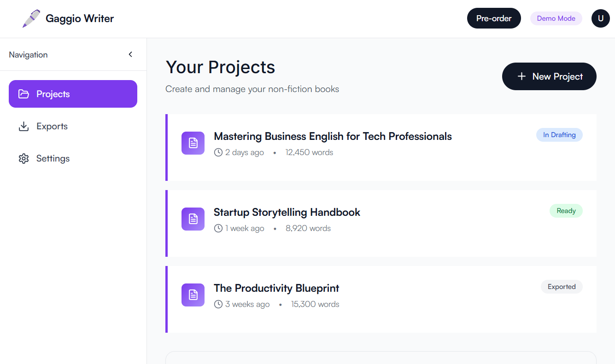This screenshot has height=364, width=615.
Task: Create a New Project
Action: tap(549, 76)
